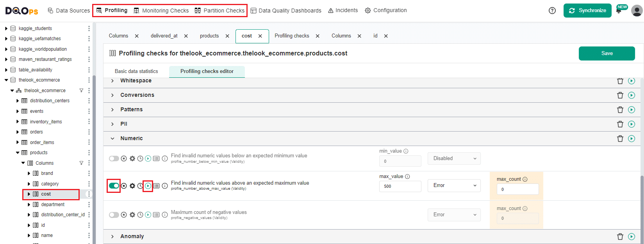Screen dimensions: 644x244
Task: Toggle disable icon for above max value check
Action: (124, 186)
